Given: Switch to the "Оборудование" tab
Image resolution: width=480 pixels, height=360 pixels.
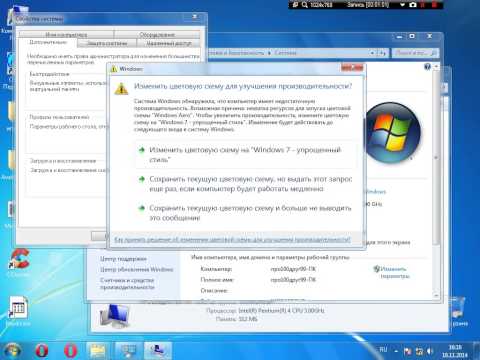Looking at the screenshot, I should 157,34.
